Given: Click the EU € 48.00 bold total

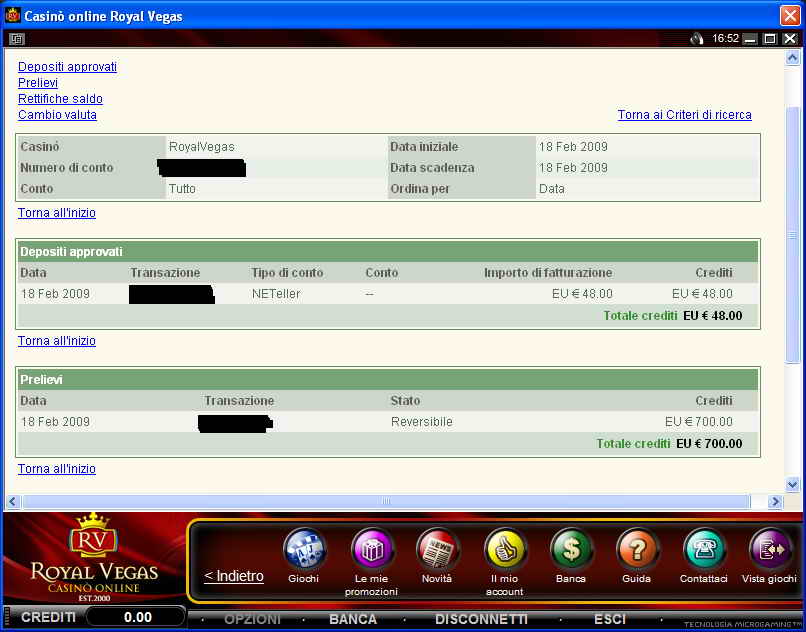Looking at the screenshot, I should tap(712, 316).
